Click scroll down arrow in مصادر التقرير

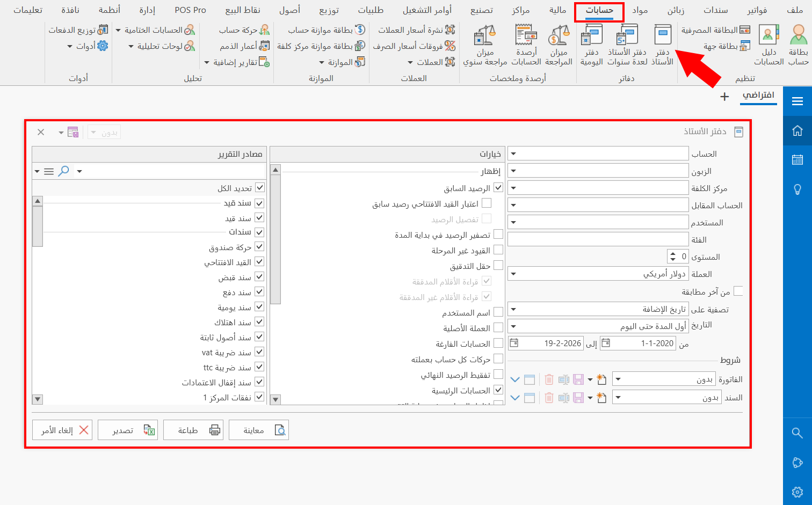38,399
